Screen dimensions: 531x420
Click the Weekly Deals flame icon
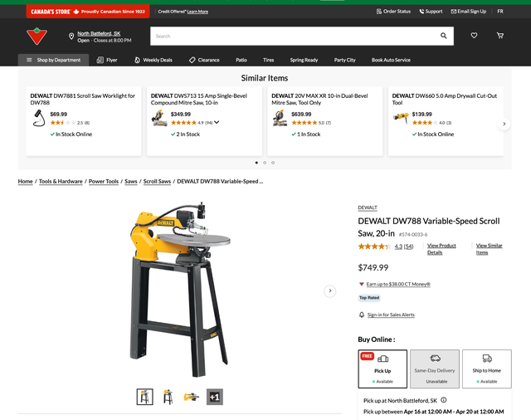click(137, 60)
